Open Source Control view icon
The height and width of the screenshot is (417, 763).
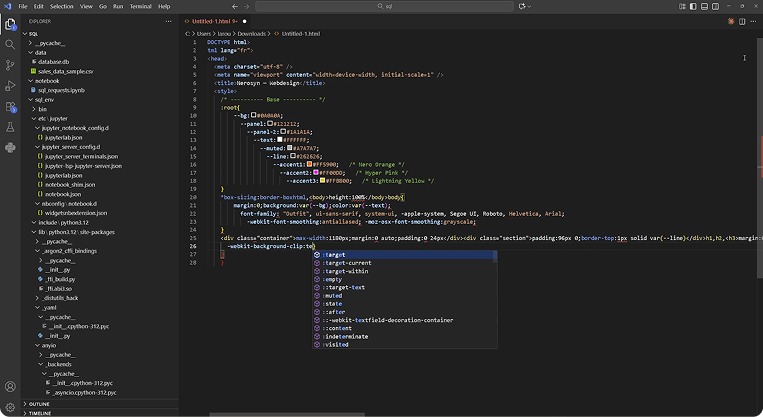(10, 65)
